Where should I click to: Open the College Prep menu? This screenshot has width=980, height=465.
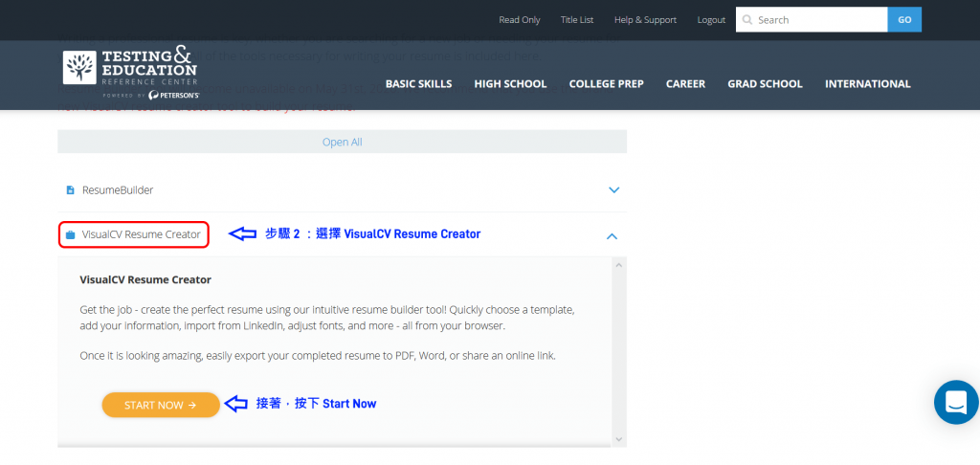pyautogui.click(x=606, y=84)
